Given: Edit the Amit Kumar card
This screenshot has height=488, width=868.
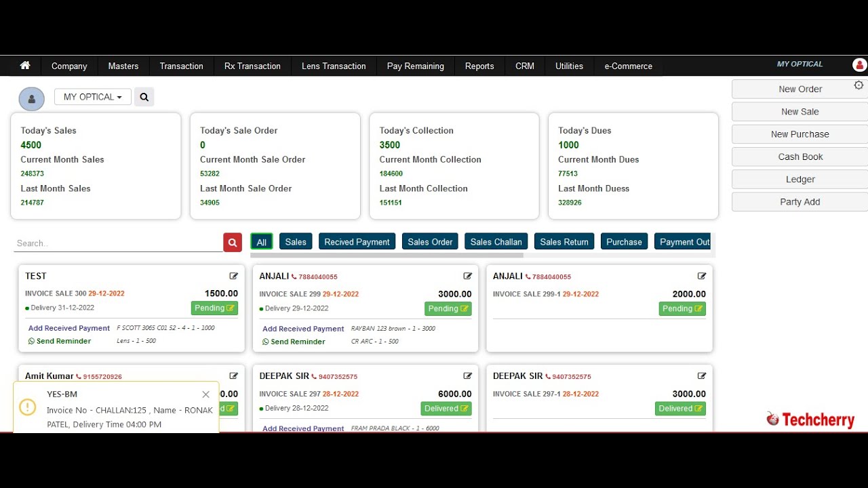Looking at the screenshot, I should tap(234, 375).
